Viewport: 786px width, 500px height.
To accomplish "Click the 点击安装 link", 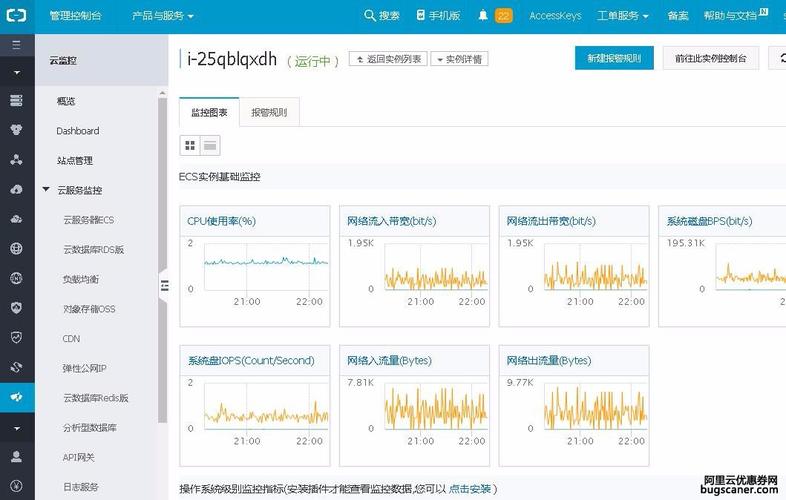I will (470, 488).
